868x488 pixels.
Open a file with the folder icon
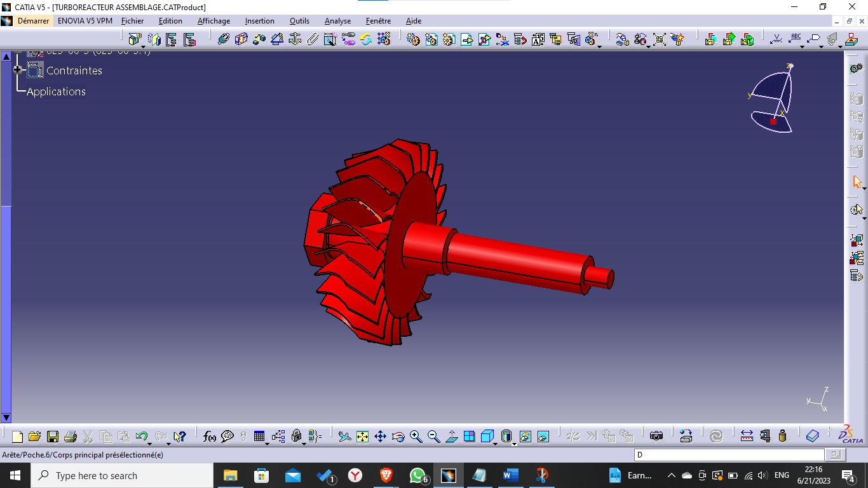(x=35, y=437)
